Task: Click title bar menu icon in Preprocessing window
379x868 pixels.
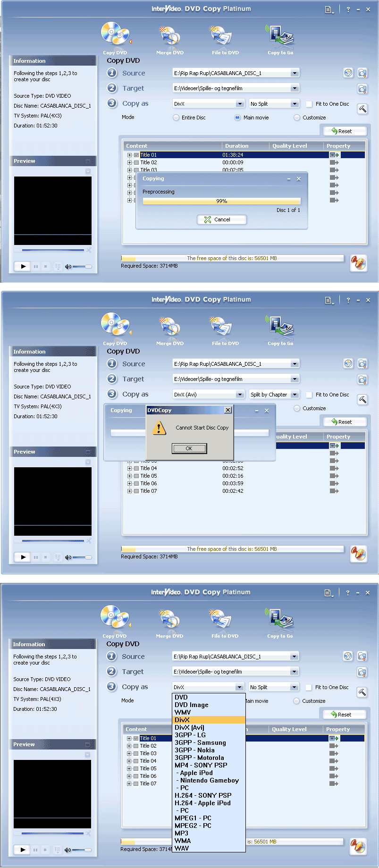Action: (x=329, y=9)
